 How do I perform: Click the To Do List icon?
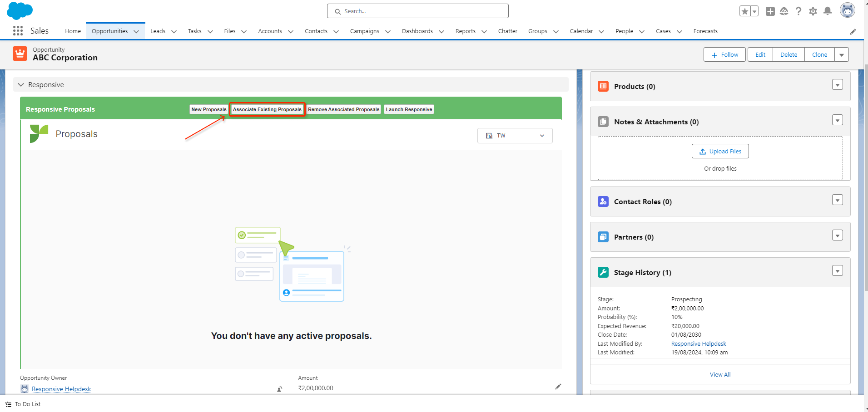point(8,404)
